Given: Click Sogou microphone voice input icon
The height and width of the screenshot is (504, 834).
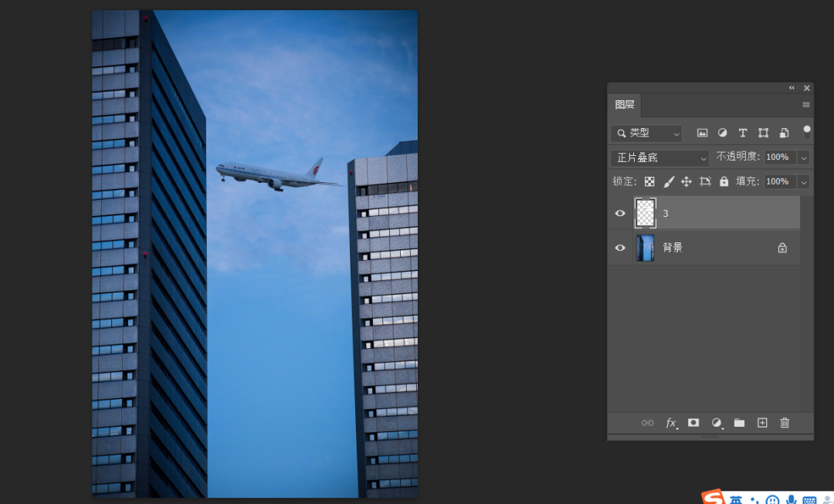Looking at the screenshot, I should (x=791, y=500).
